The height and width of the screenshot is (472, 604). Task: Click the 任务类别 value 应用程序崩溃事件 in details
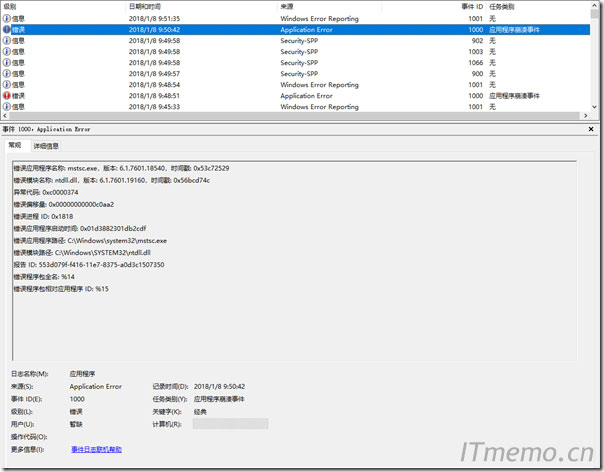pyautogui.click(x=219, y=399)
